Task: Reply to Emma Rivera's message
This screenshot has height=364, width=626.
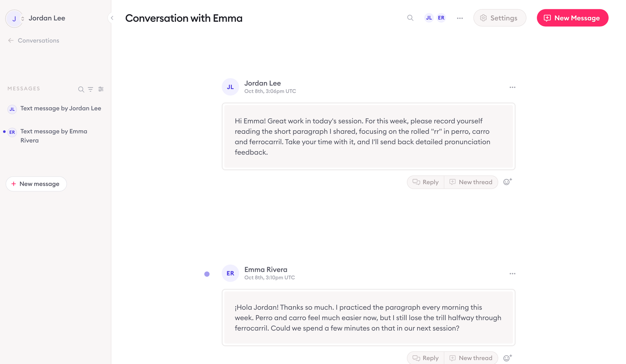Action: (426, 358)
